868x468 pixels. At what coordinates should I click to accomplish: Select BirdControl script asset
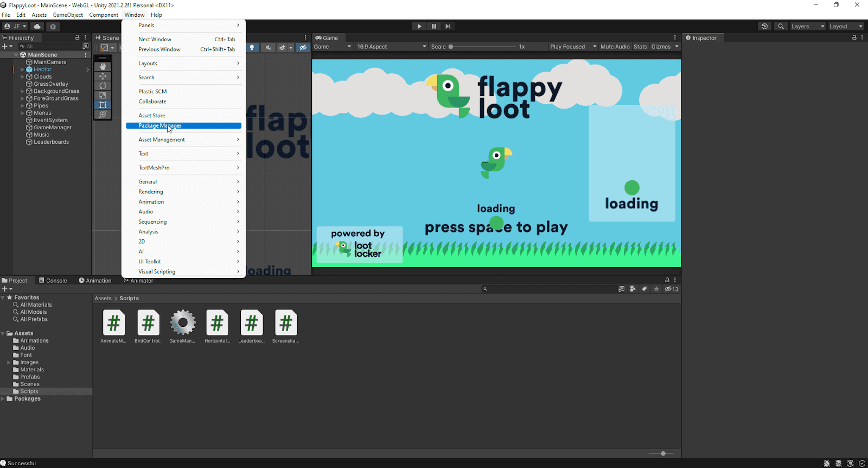[x=148, y=326]
